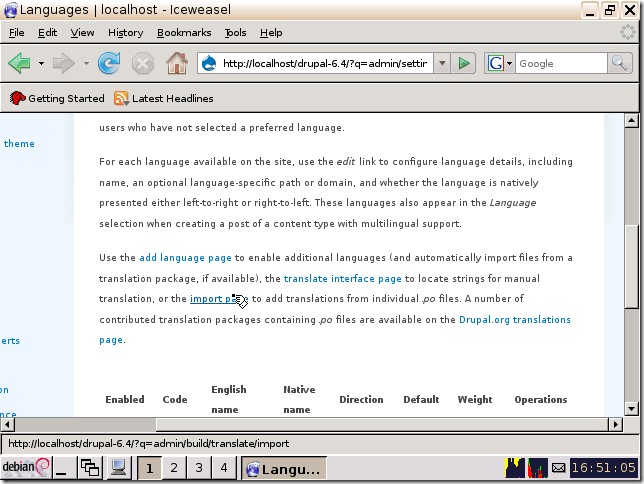Open the Edit menu
The width and height of the screenshot is (644, 484).
pyautogui.click(x=47, y=32)
